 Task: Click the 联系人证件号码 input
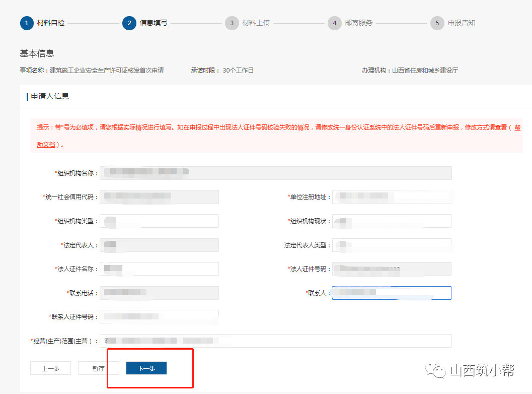(159, 316)
